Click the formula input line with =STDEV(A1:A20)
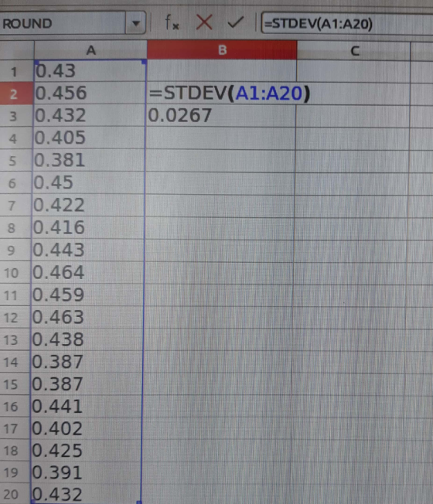 (x=347, y=23)
